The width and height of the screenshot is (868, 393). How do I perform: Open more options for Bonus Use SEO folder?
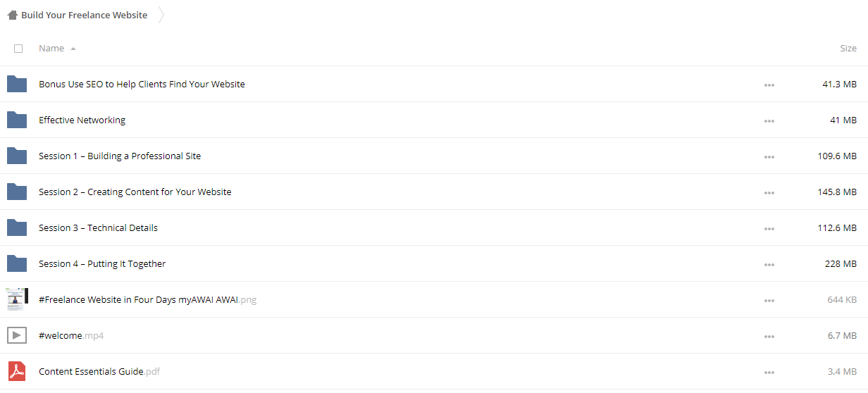pyautogui.click(x=769, y=85)
